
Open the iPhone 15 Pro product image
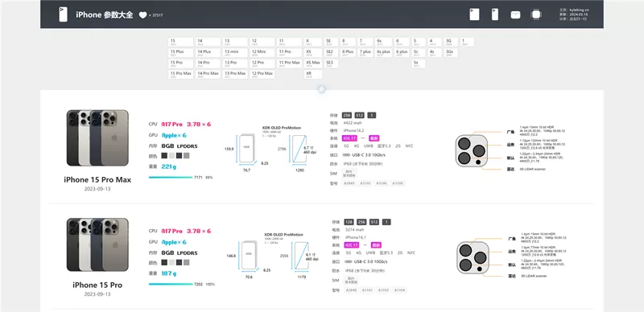tap(97, 244)
